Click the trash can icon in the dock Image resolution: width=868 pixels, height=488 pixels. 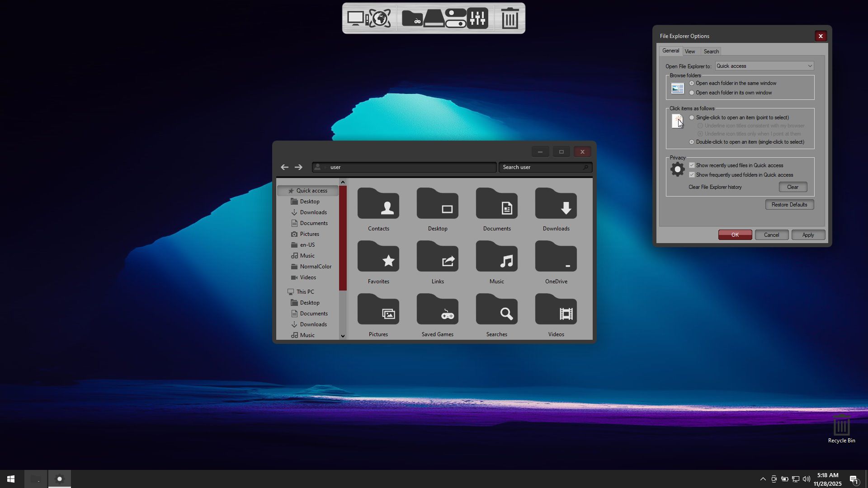coord(510,19)
